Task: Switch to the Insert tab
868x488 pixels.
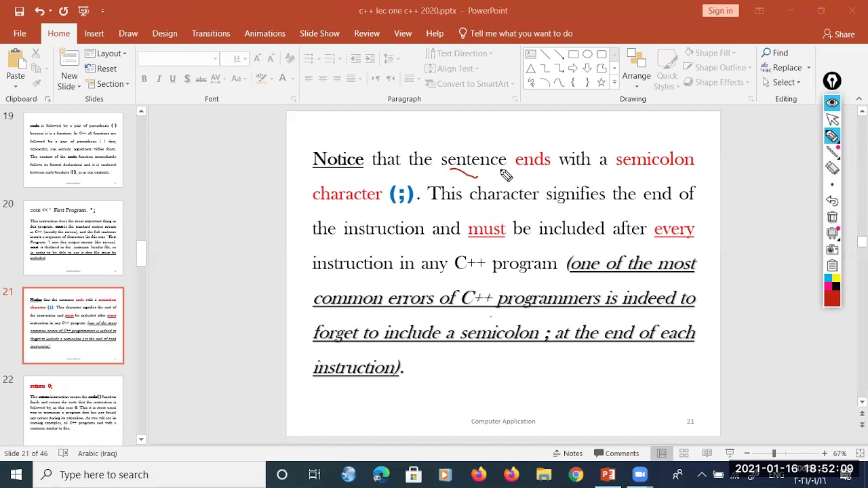Action: 94,33
